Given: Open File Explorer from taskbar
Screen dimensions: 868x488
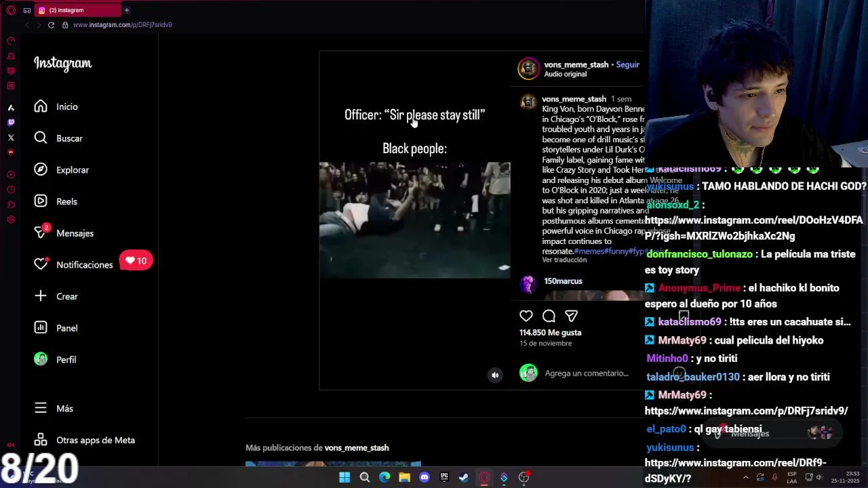Looking at the screenshot, I should [404, 477].
